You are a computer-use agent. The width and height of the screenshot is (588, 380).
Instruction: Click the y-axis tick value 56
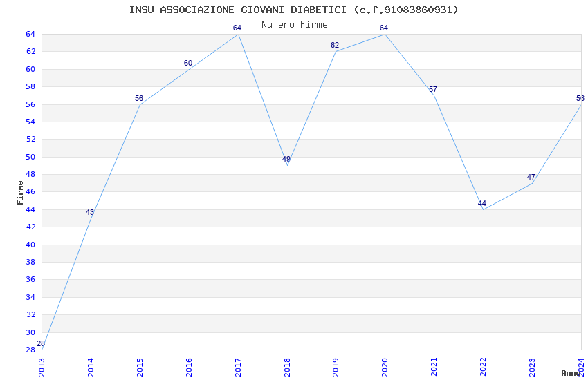(x=30, y=104)
